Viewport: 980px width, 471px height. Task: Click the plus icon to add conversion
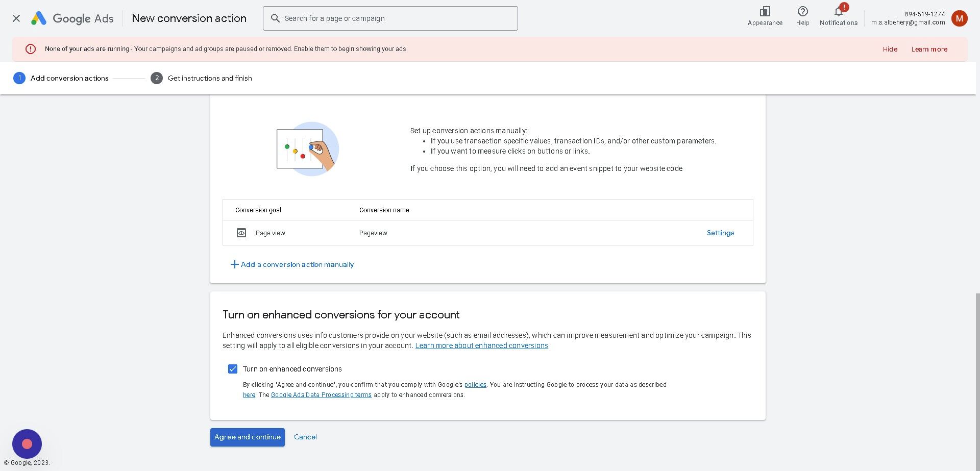point(234,264)
